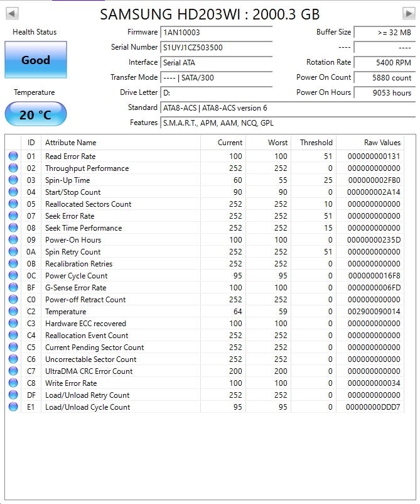Click raw value 000000002FB0 for Spin-Up Time
This screenshot has width=420, height=504.
pyautogui.click(x=374, y=180)
